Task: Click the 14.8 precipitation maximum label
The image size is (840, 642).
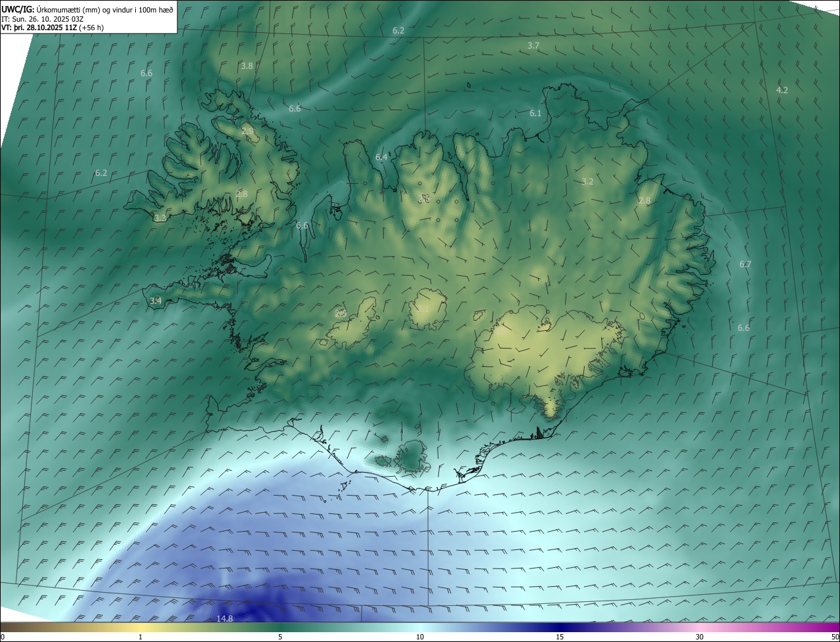Action: pyautogui.click(x=224, y=618)
